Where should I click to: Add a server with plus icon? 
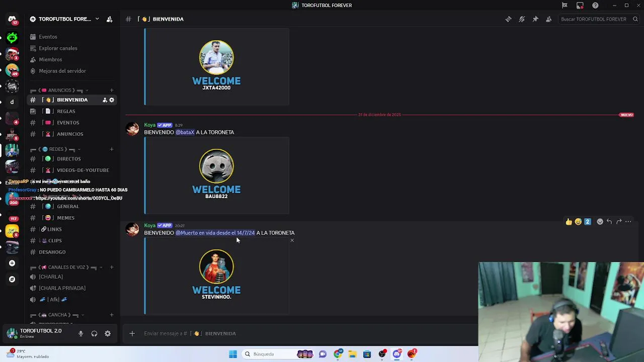click(12, 263)
